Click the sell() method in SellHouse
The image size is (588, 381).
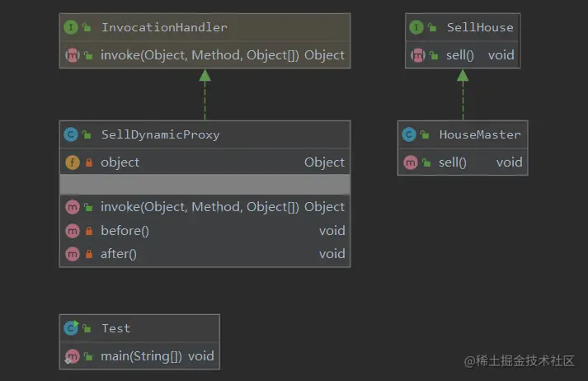[460, 55]
